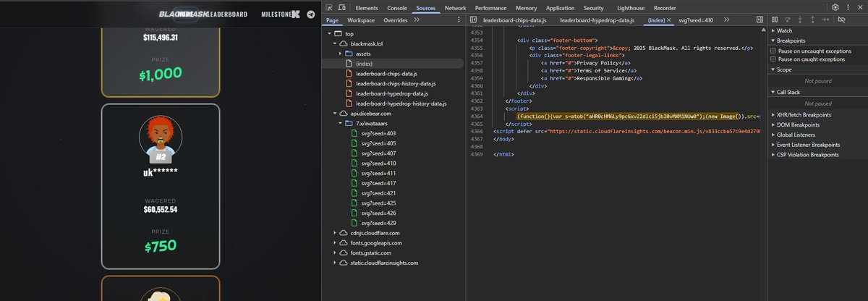Show more navigator tabs chevron
Image resolution: width=868 pixels, height=301 pixels.
pos(417,20)
